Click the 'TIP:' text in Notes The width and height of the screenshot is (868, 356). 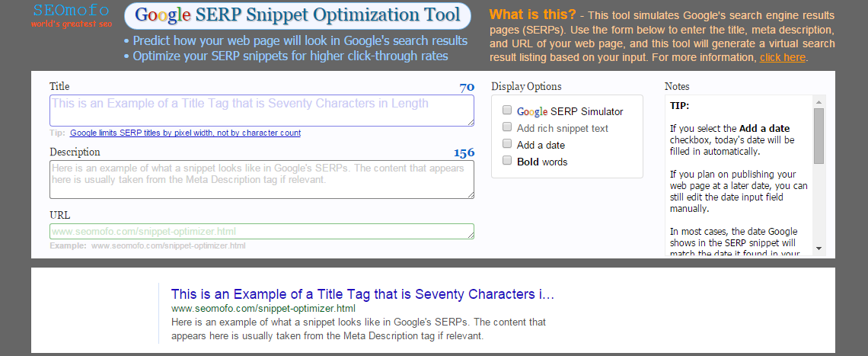[x=679, y=105]
